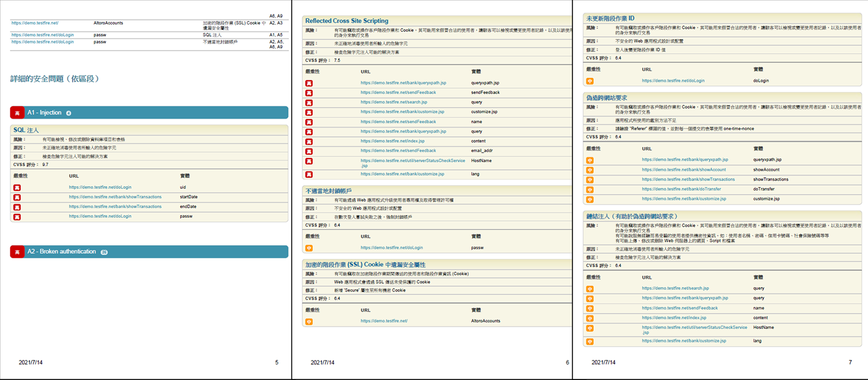Click the Reflected XSS severity icon for entity sendFeedback
The width and height of the screenshot is (868, 380).
[309, 93]
